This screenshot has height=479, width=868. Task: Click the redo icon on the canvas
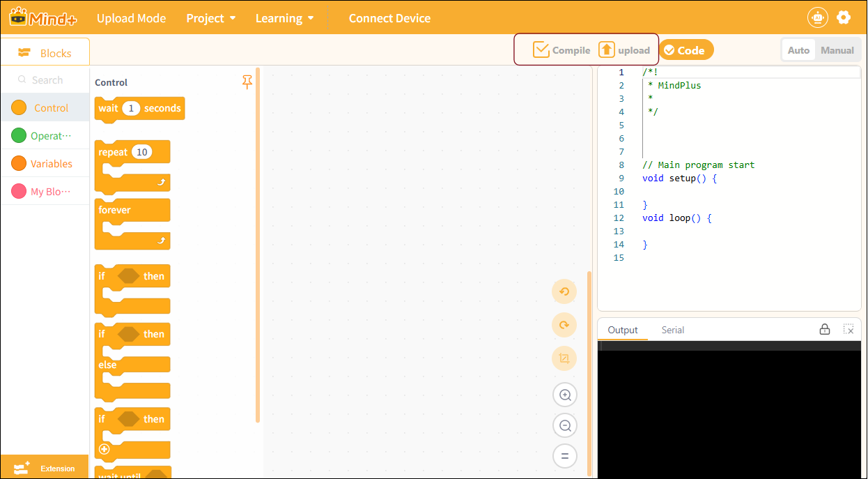click(564, 325)
